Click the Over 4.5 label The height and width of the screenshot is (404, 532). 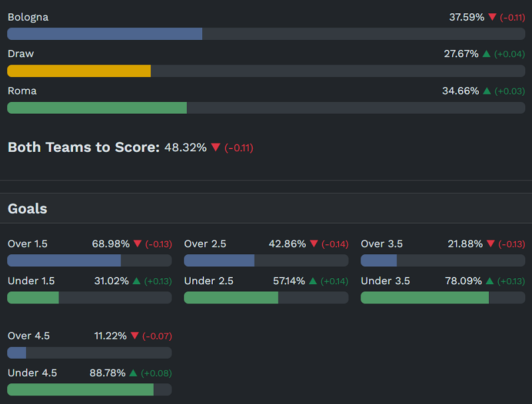[x=29, y=336]
